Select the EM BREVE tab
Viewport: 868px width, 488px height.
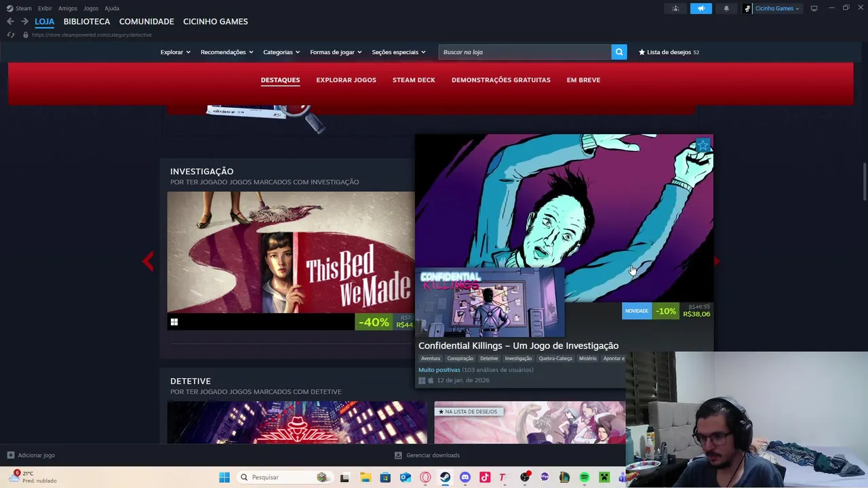point(583,80)
